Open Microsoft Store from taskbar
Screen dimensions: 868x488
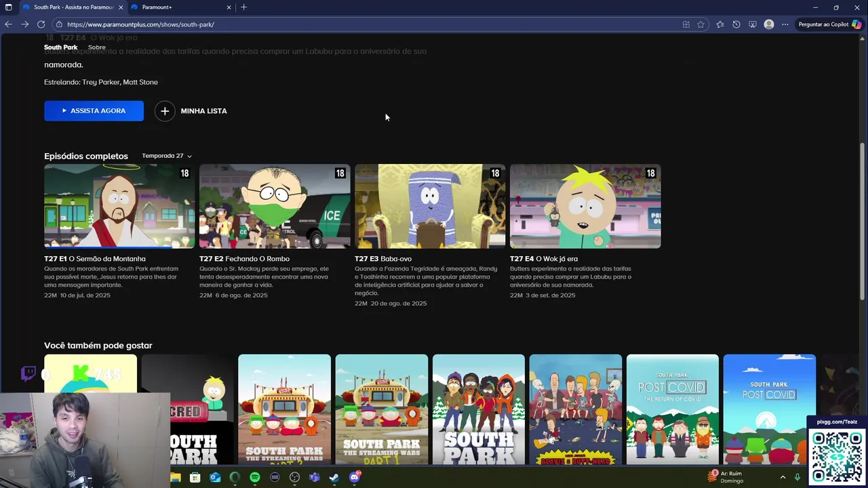[x=195, y=477]
